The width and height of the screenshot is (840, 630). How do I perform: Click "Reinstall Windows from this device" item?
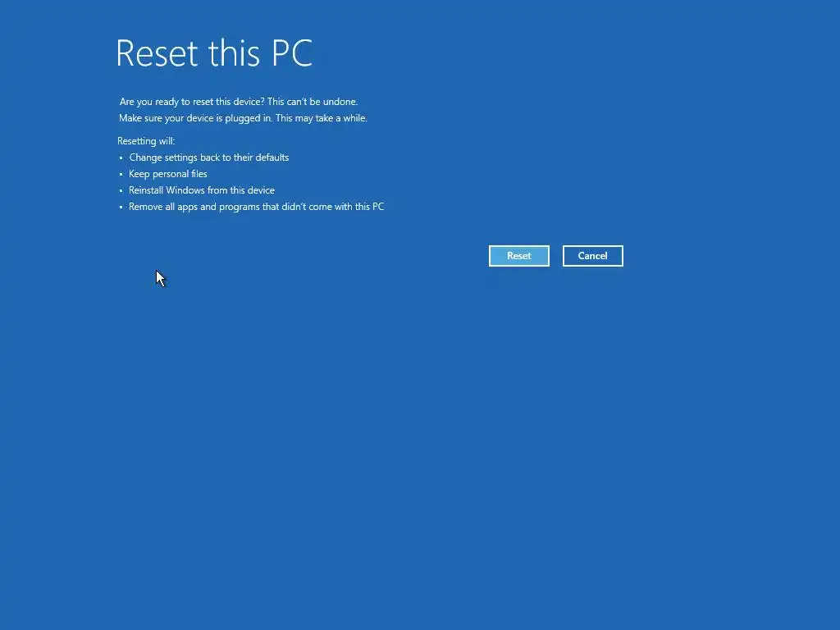202,190
